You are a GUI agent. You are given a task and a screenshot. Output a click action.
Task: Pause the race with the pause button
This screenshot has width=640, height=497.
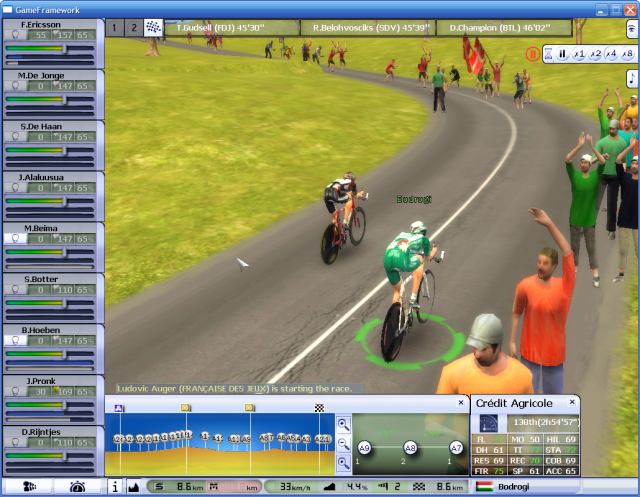[x=563, y=53]
